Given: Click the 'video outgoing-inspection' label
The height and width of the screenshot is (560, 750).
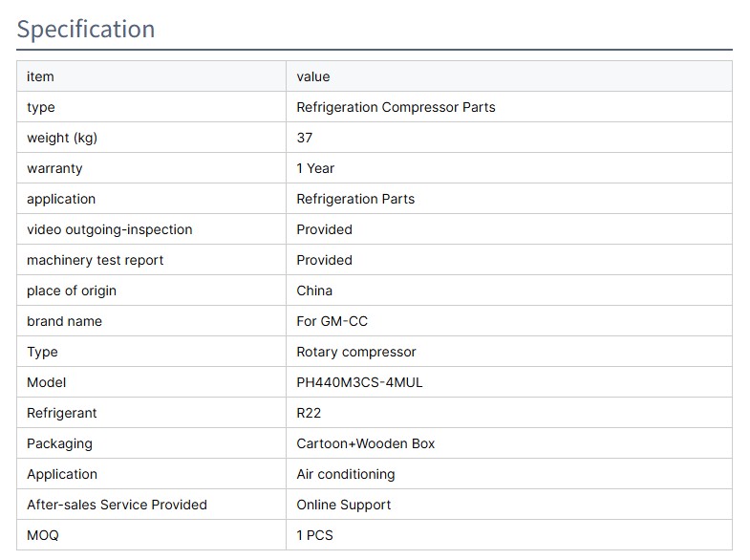Looking at the screenshot, I should point(110,229).
